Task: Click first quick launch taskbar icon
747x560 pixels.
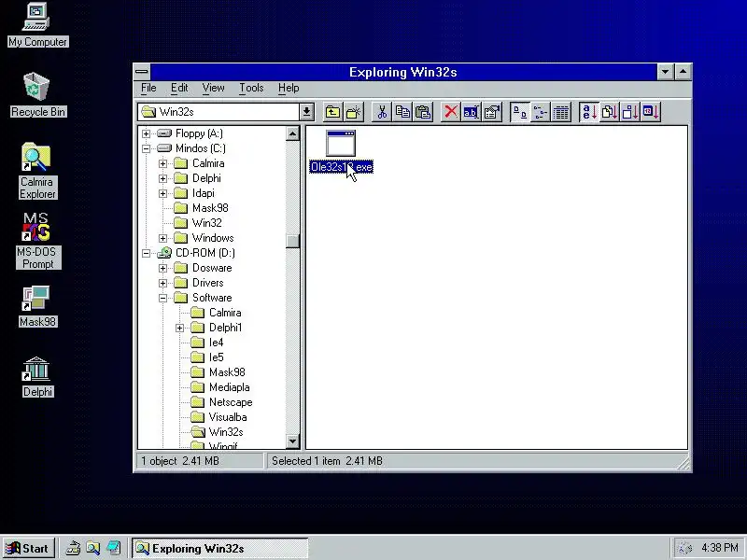Action: pyautogui.click(x=73, y=549)
